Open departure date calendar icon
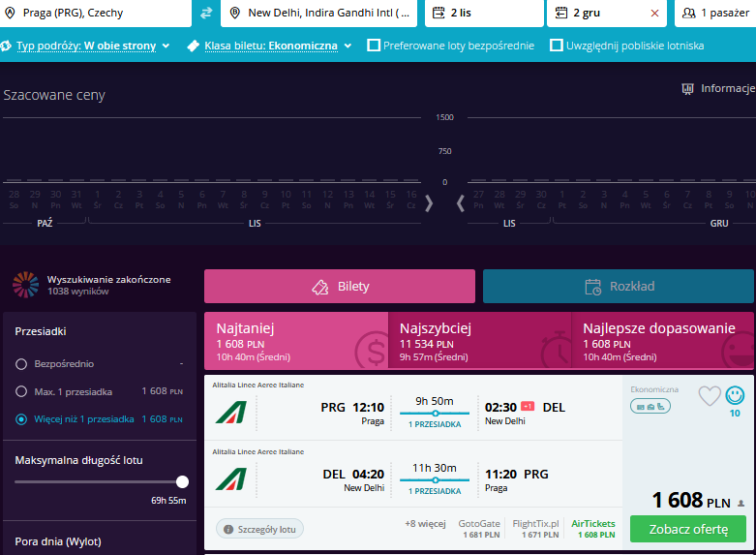756x555 pixels. coord(438,13)
